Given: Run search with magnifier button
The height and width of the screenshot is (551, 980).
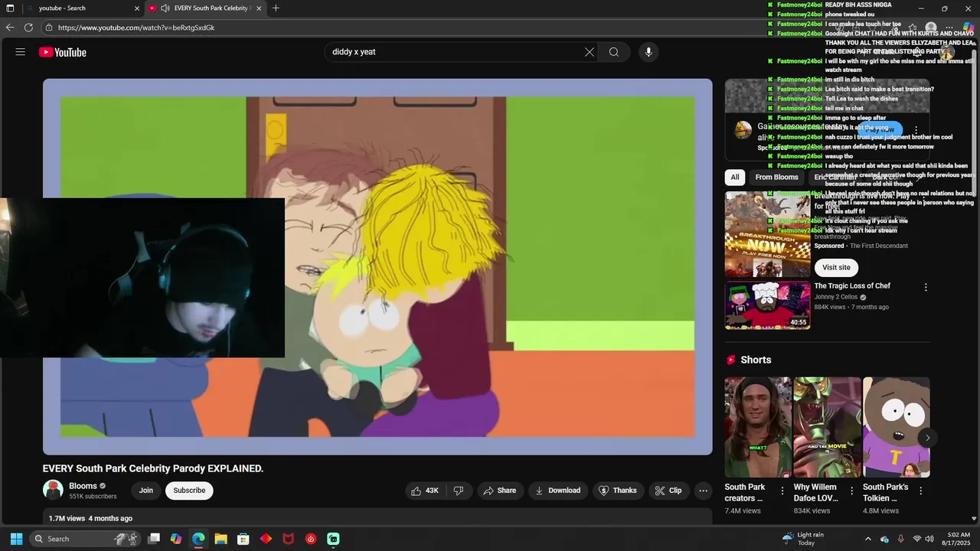Looking at the screenshot, I should coord(614,52).
